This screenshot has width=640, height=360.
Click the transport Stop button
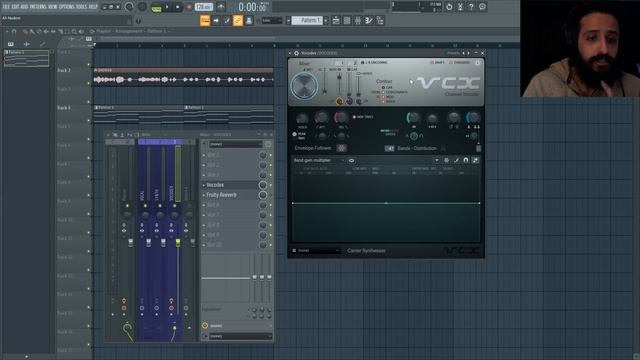[x=178, y=7]
